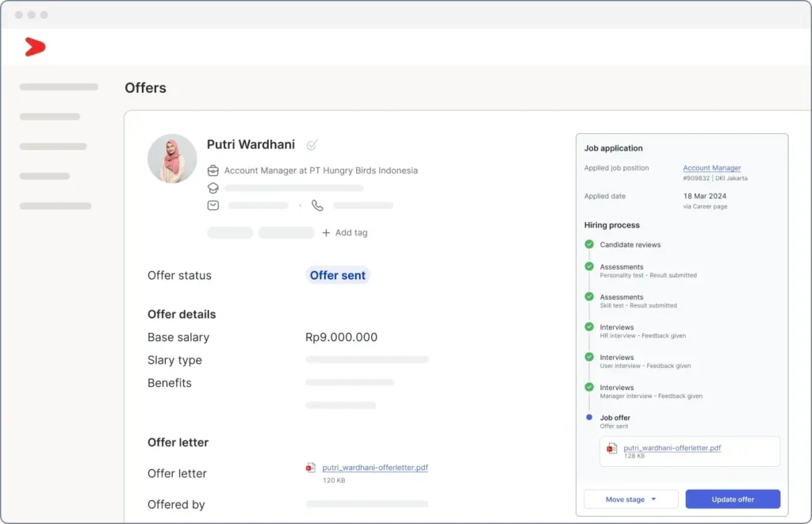The image size is (812, 524).
Task: Click the red arrow app logo
Action: point(34,48)
